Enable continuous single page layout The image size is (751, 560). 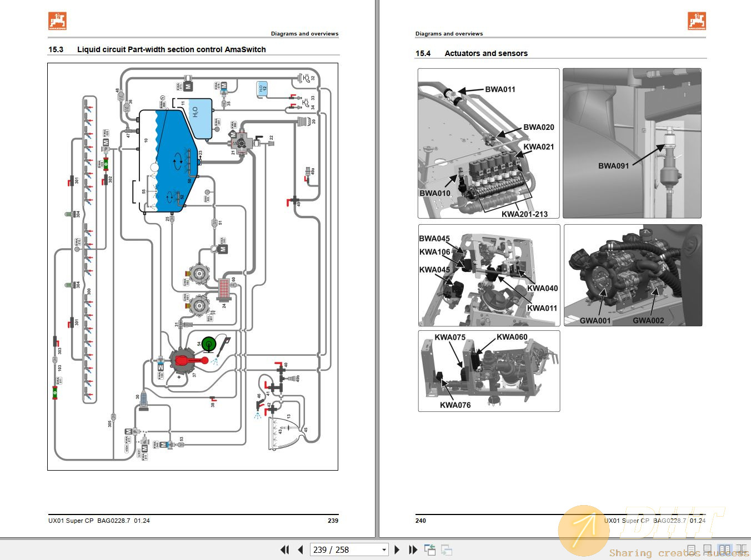tap(708, 549)
